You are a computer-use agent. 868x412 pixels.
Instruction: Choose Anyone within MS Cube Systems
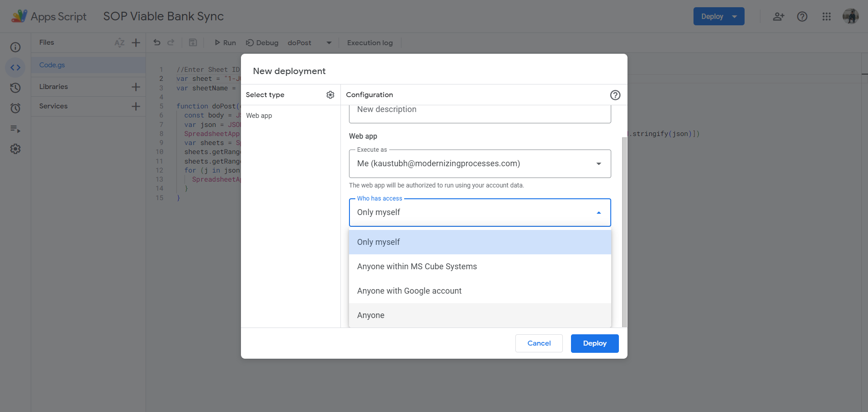(480, 267)
